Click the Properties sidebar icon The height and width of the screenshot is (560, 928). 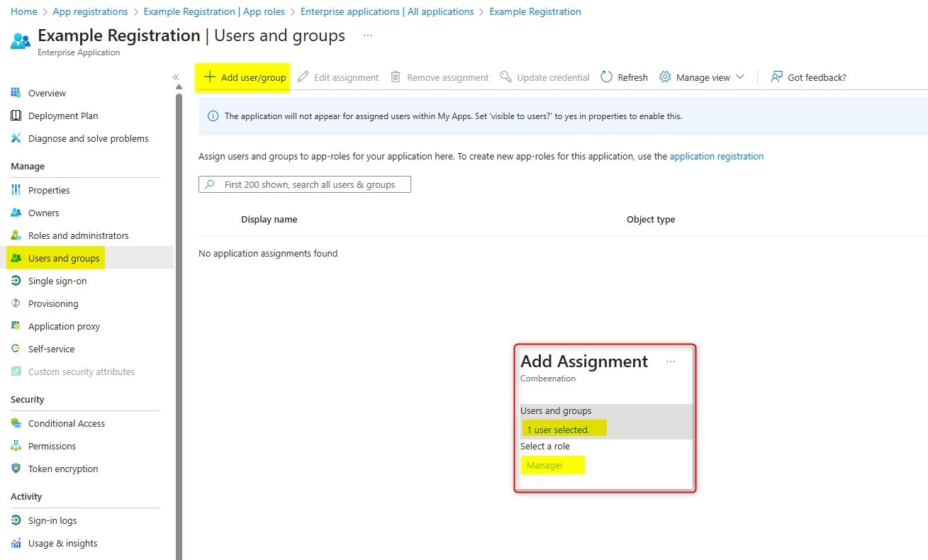(16, 190)
